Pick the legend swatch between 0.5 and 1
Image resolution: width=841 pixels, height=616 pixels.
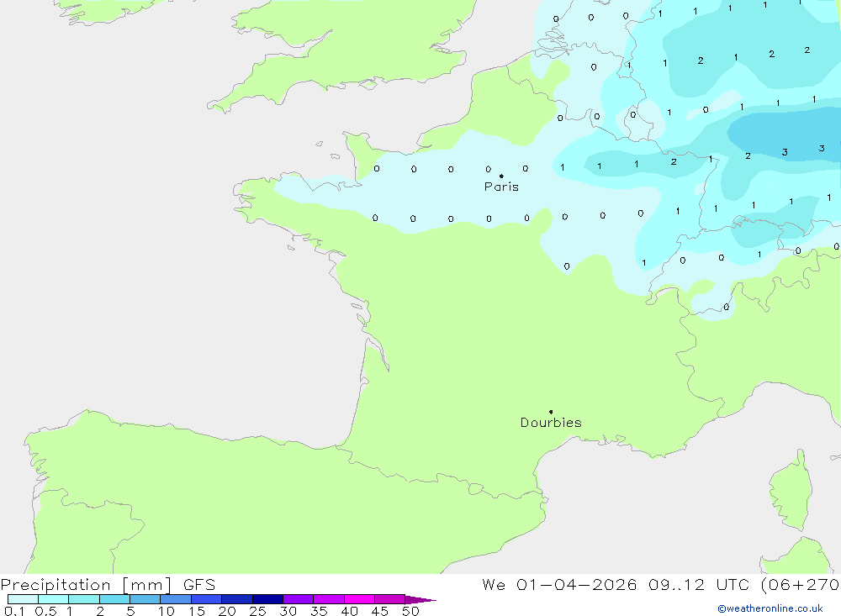click(x=54, y=599)
